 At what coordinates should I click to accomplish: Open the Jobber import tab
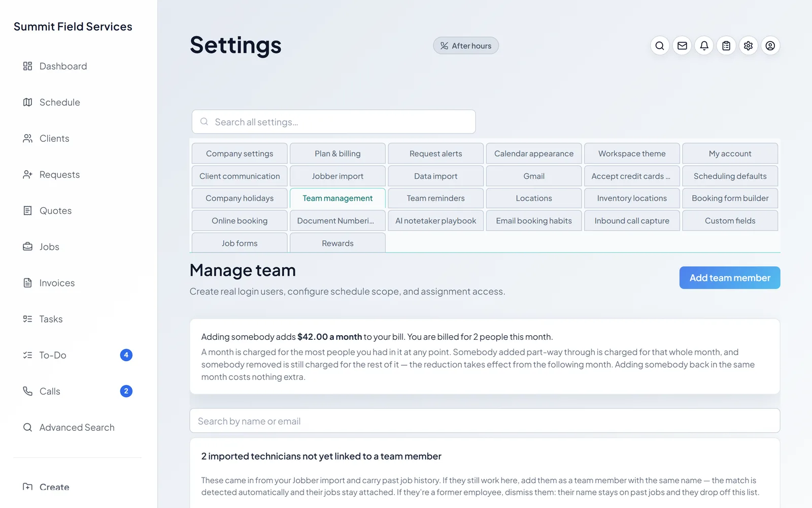[x=337, y=176]
